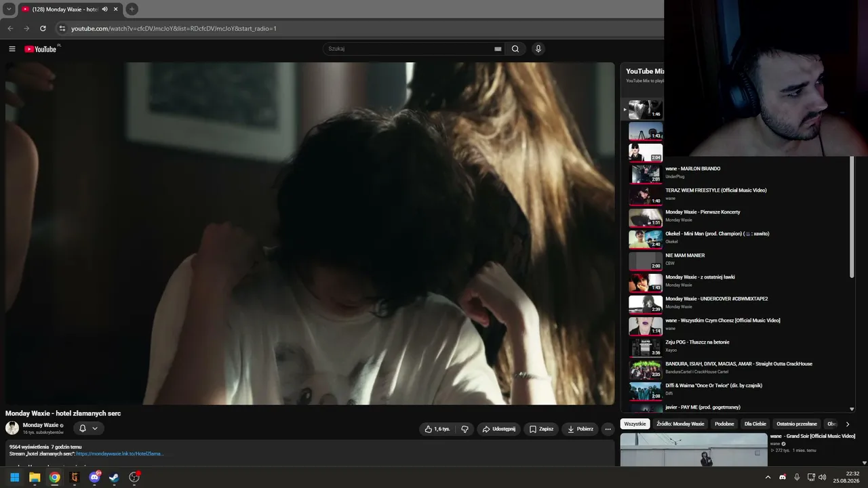Open the Windows Start menu
The image size is (868, 488).
pos(15,477)
